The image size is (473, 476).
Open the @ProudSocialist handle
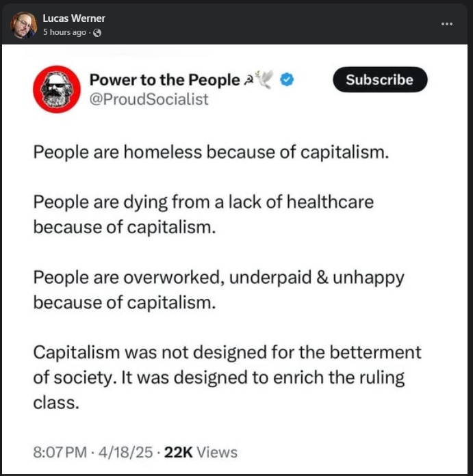coord(149,99)
